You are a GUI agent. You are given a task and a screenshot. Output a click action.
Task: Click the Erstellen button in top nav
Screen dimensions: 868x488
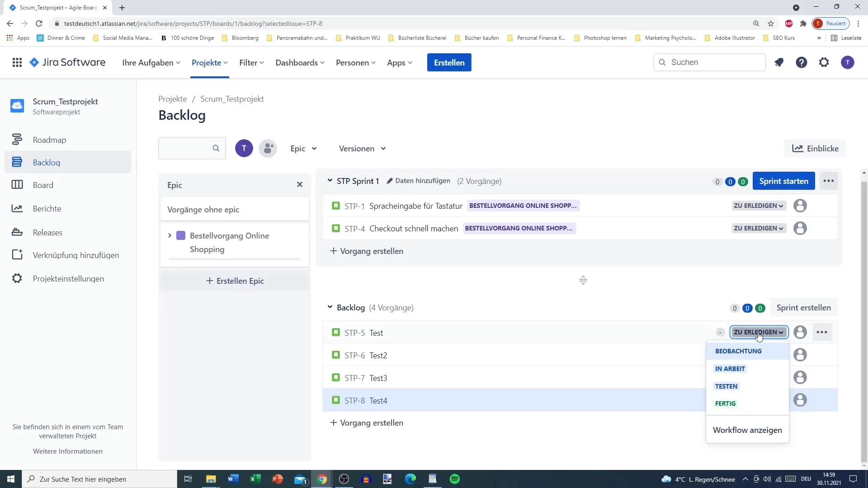pyautogui.click(x=449, y=62)
